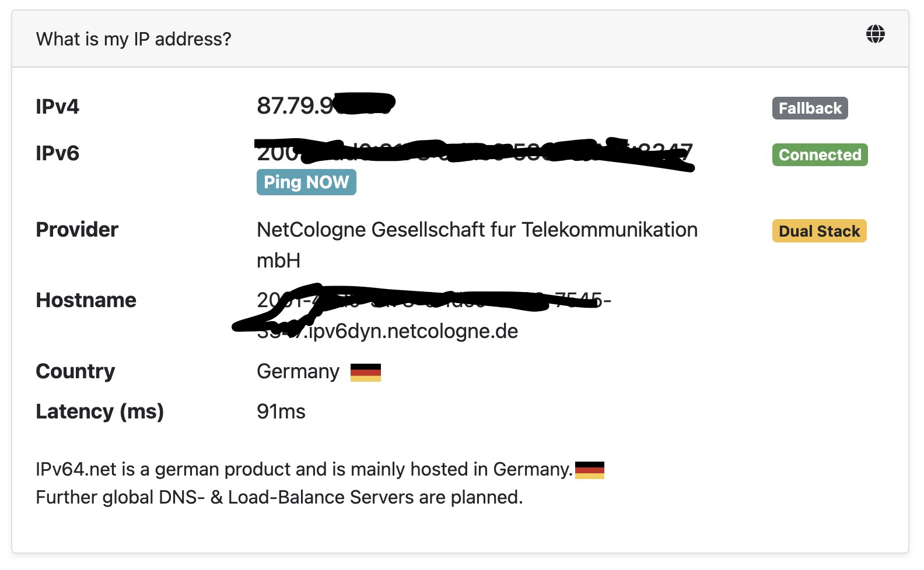Click the 91ms latency value
924x570 pixels.
point(281,411)
